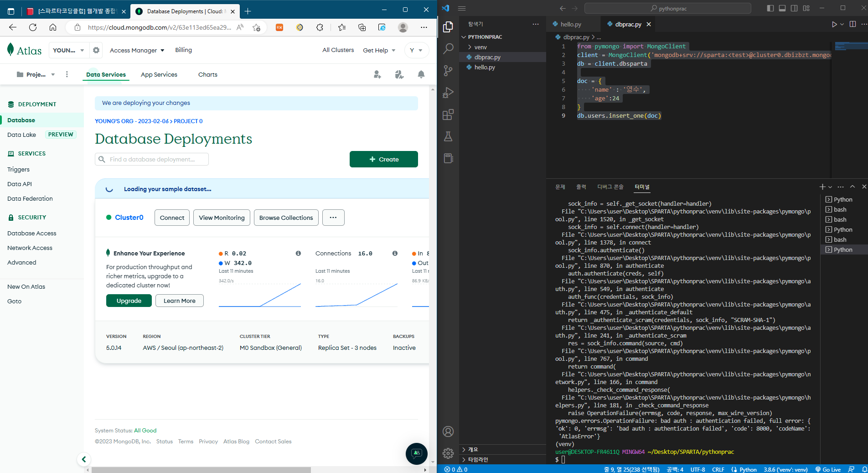
Task: Click the Upgrade button
Action: pyautogui.click(x=129, y=301)
